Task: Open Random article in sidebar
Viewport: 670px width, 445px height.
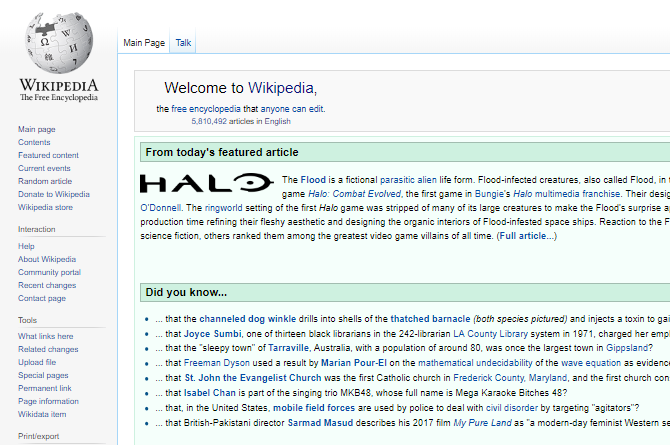Action: (45, 181)
